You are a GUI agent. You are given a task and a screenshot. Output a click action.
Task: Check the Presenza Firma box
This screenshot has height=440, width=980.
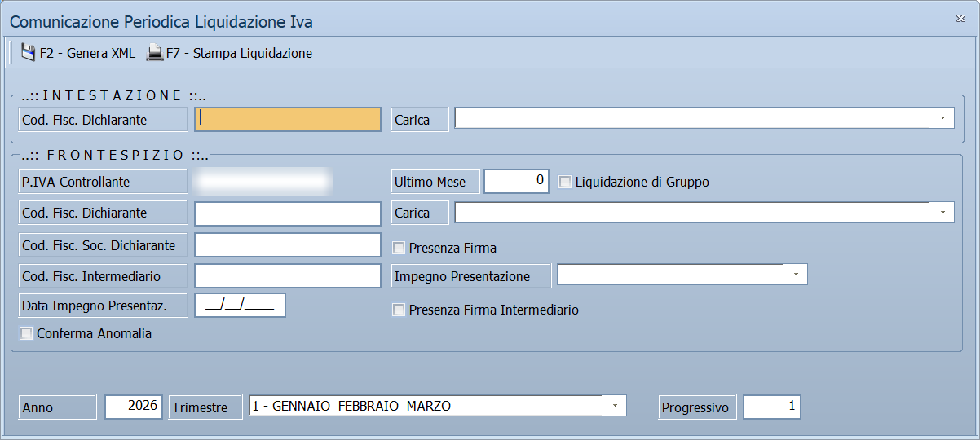399,248
